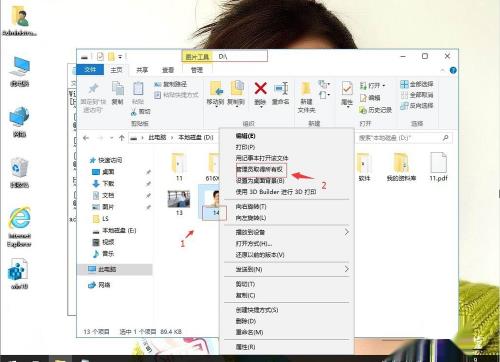
Task: Select 音乐 in navigation pane
Action: [x=103, y=254]
